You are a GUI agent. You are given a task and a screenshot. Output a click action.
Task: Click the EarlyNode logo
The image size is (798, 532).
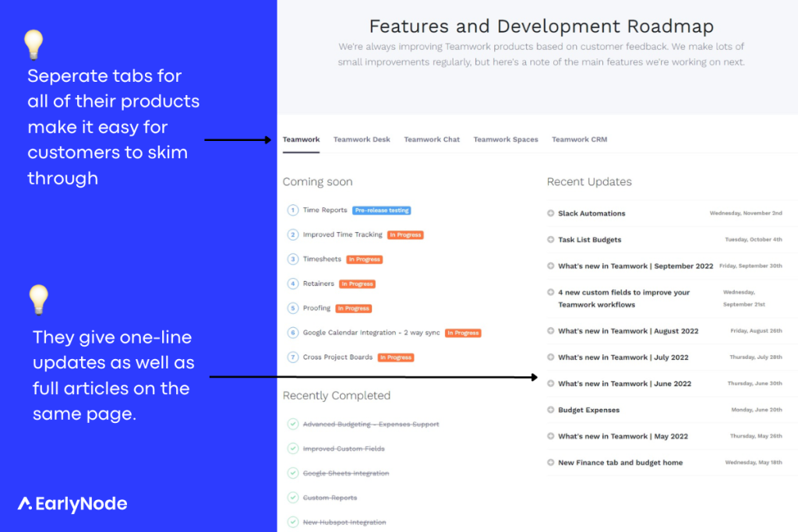(72, 503)
